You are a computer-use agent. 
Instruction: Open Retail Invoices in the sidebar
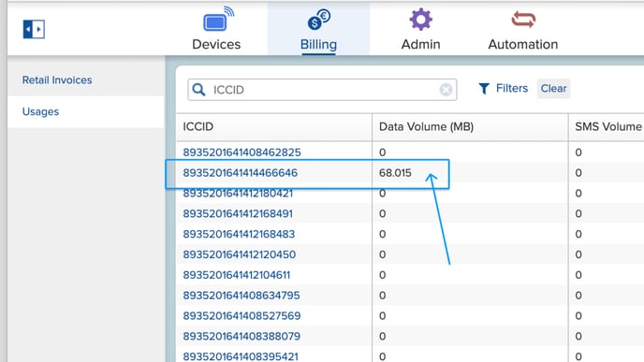pyautogui.click(x=57, y=80)
